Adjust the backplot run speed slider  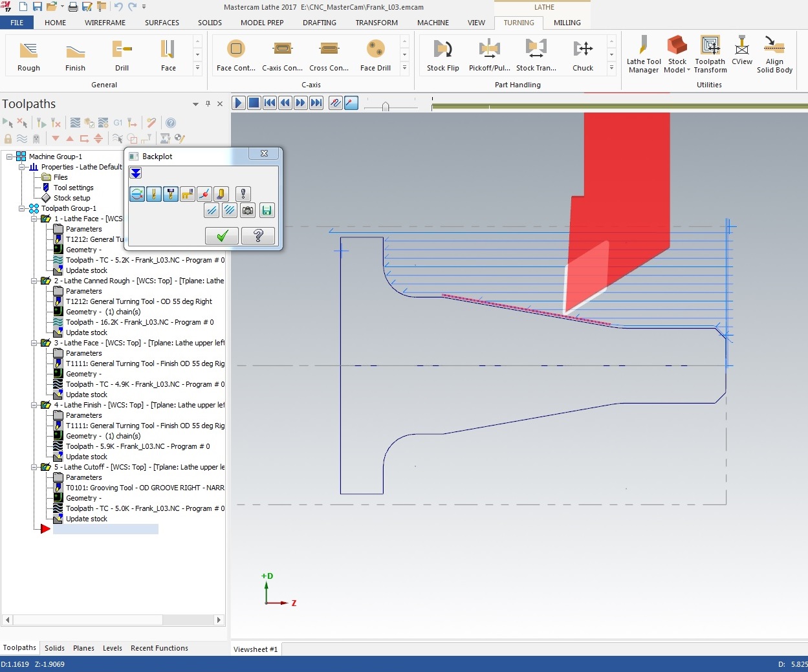click(386, 107)
